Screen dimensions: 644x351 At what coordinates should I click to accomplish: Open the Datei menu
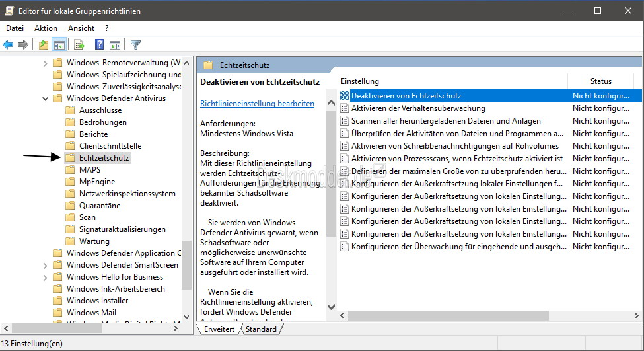click(x=15, y=28)
